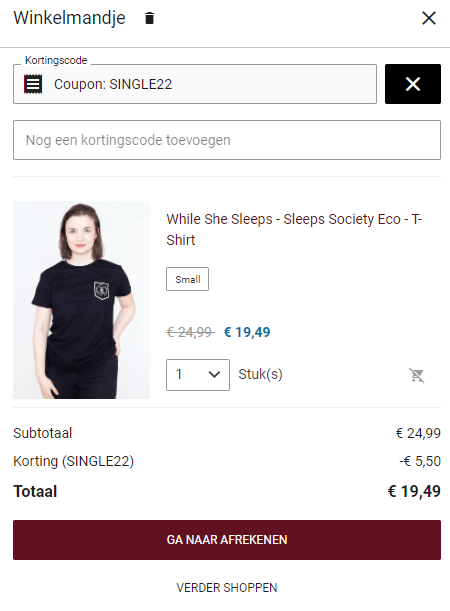
Task: Remove coupon SINGLE22 with the black X button
Action: coord(413,84)
